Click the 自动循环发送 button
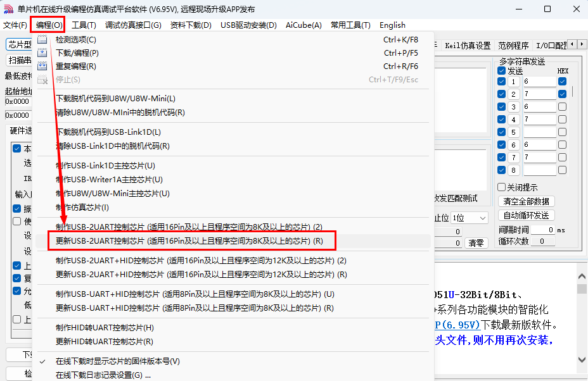Viewport: 588px width, 381px height. coord(526,215)
